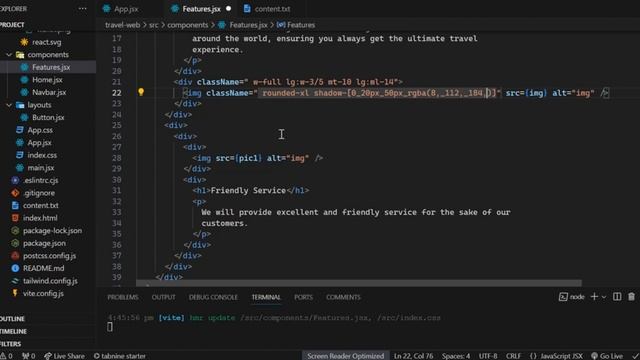Change CRLF end of line sequence
The width and height of the screenshot is (640, 360).
tap(513, 356)
